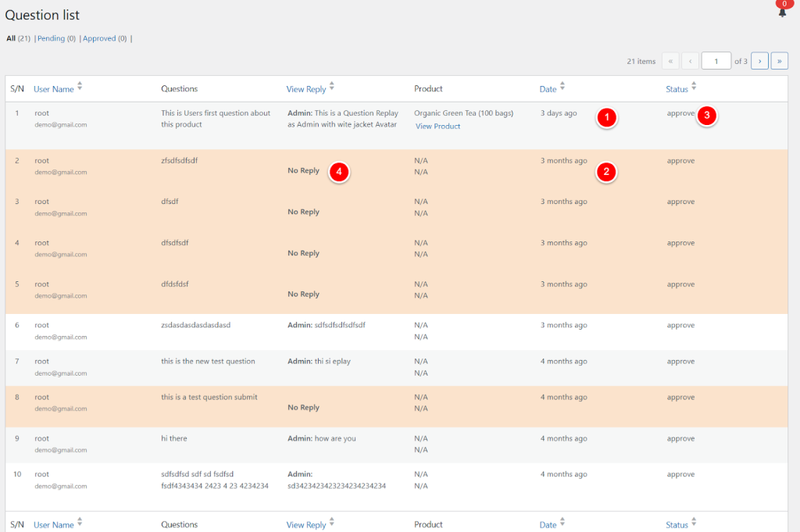Viewport: 800px width, 532px height.
Task: Click the bottom Status column header
Action: pos(677,525)
